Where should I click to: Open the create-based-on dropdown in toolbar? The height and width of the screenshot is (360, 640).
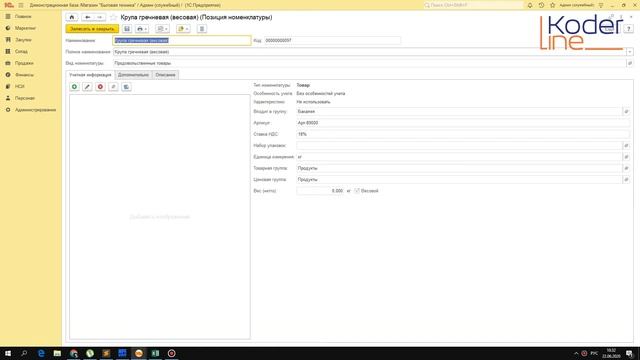click(x=183, y=29)
